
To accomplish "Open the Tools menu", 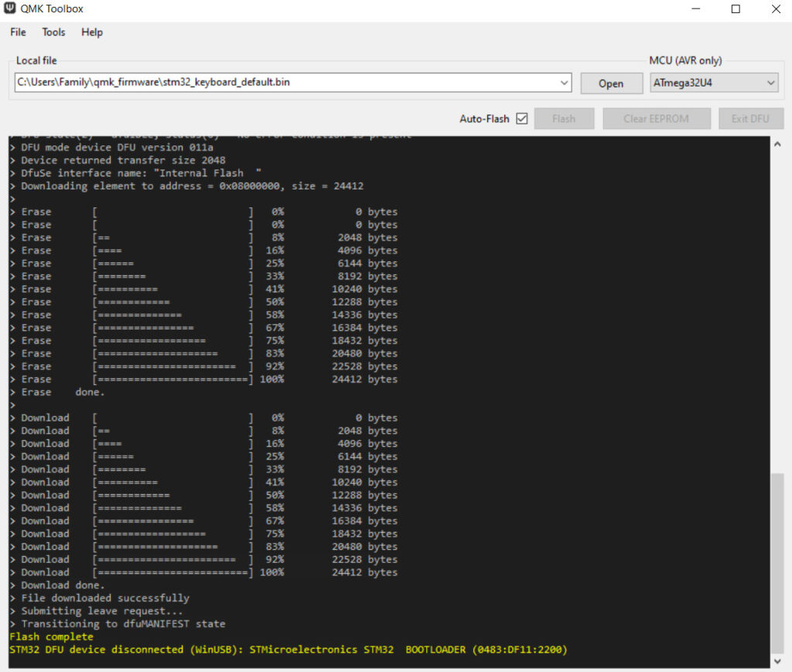I will tap(53, 32).
